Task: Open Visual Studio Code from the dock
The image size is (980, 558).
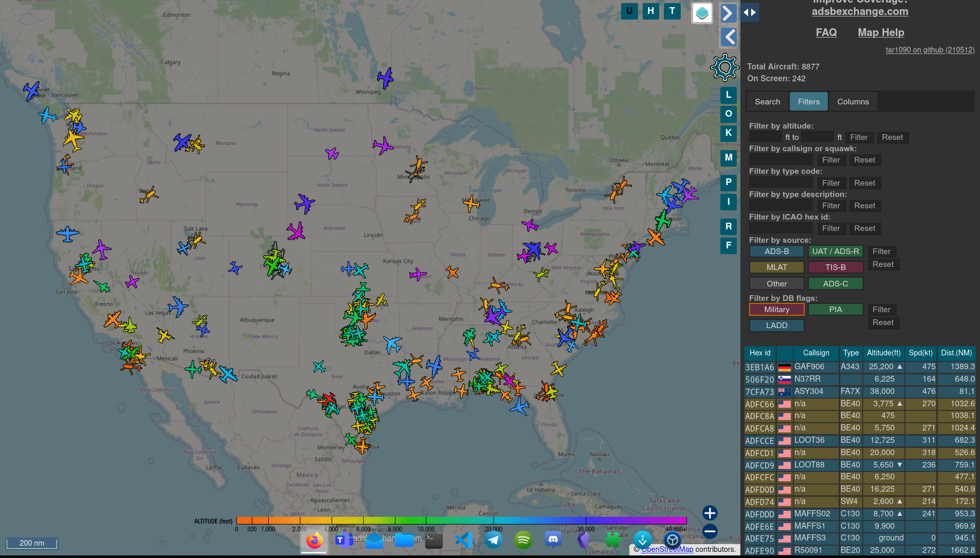Action: coord(464,540)
